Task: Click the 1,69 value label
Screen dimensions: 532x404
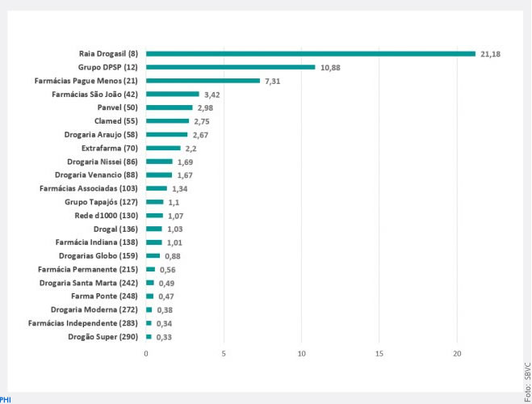Action: (x=185, y=162)
